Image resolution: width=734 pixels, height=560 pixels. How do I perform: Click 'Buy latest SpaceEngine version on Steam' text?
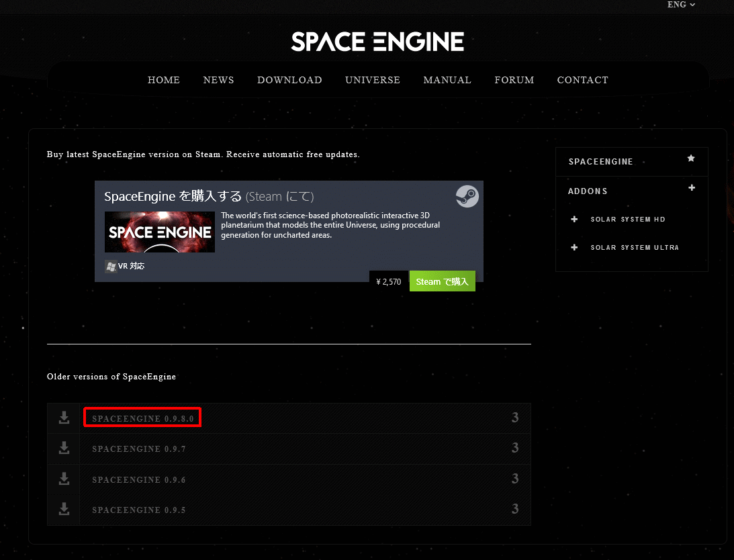click(x=134, y=154)
